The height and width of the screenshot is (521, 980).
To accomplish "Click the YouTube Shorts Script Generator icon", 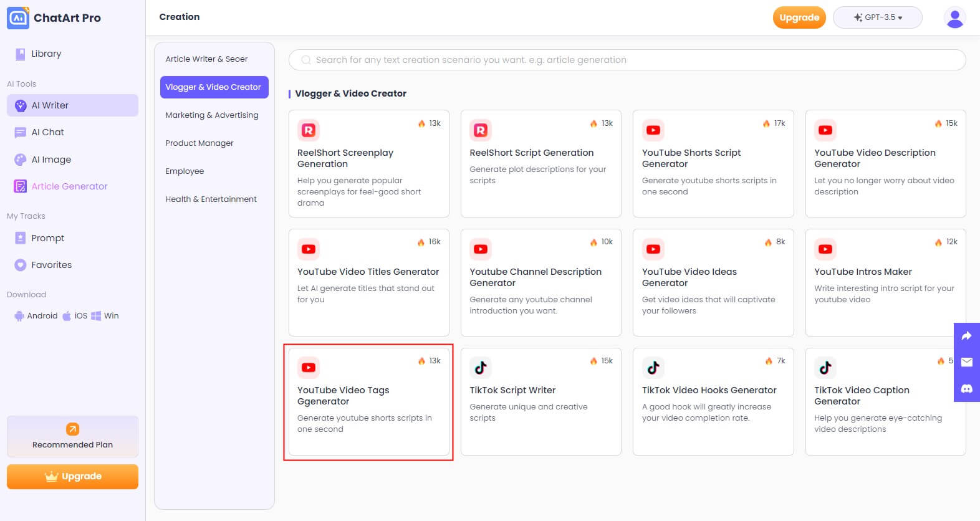I will pyautogui.click(x=653, y=130).
